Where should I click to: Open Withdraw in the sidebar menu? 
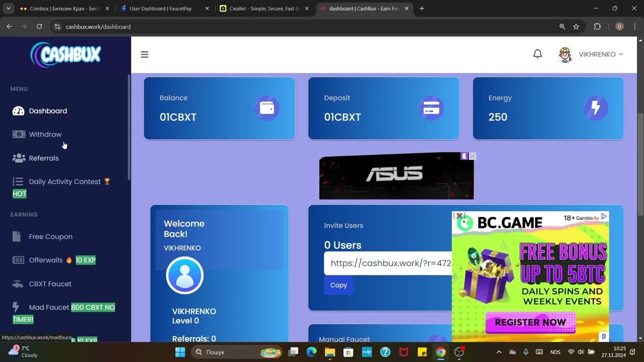tap(45, 134)
